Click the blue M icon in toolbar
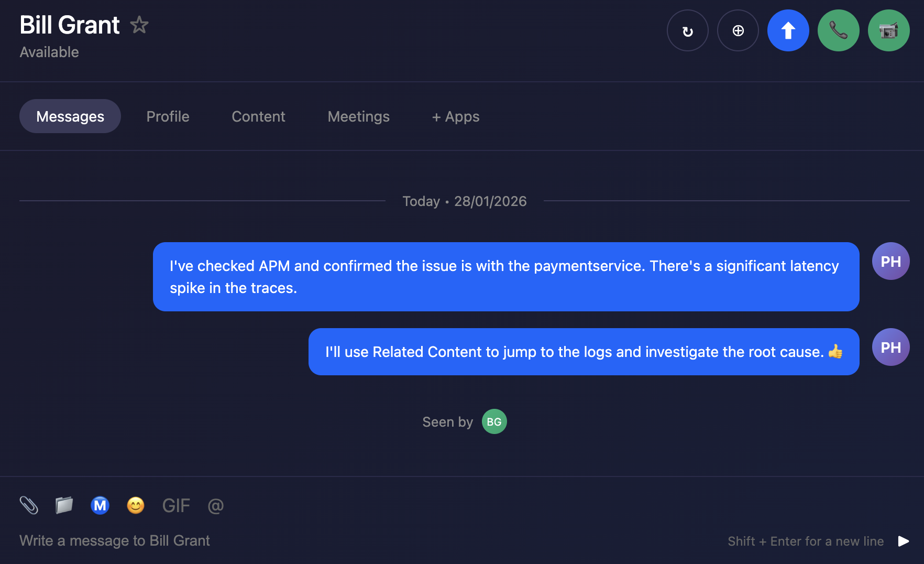This screenshot has height=564, width=924. coord(100,505)
